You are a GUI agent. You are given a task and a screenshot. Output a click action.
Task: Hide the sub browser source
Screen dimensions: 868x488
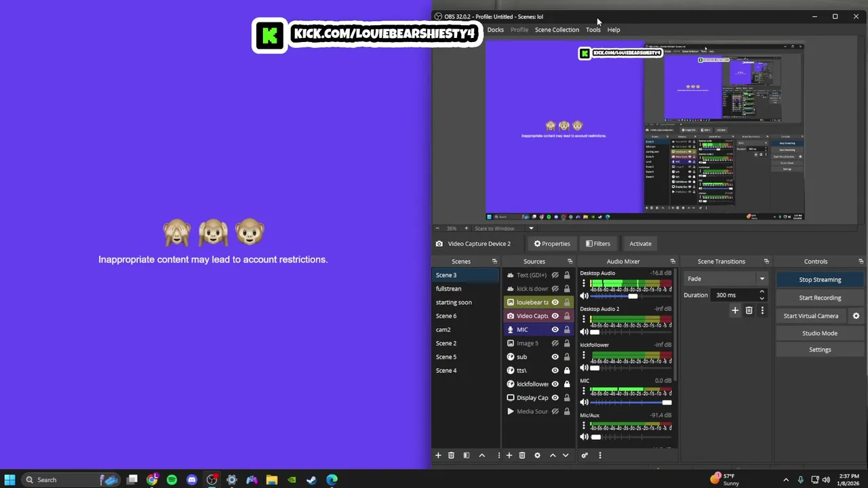[x=555, y=357]
